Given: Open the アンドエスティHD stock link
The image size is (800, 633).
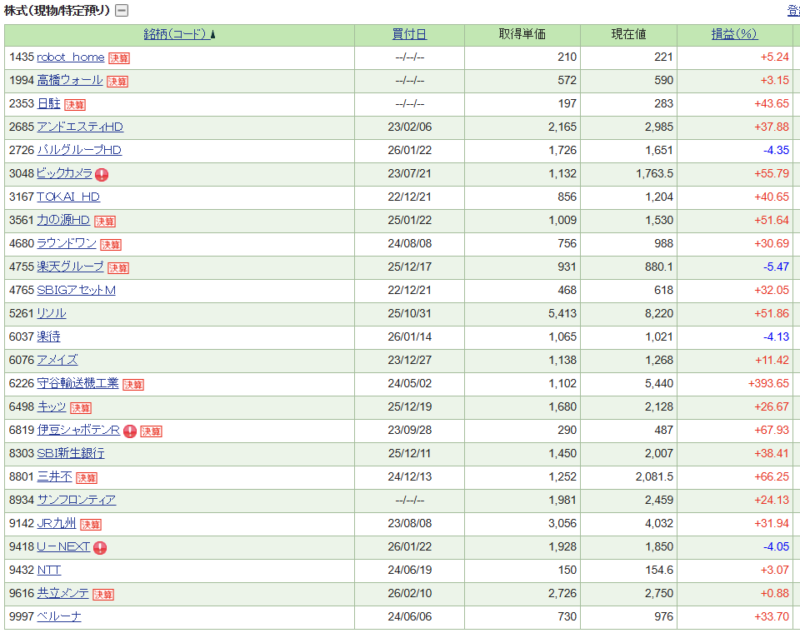Looking at the screenshot, I should [x=79, y=127].
